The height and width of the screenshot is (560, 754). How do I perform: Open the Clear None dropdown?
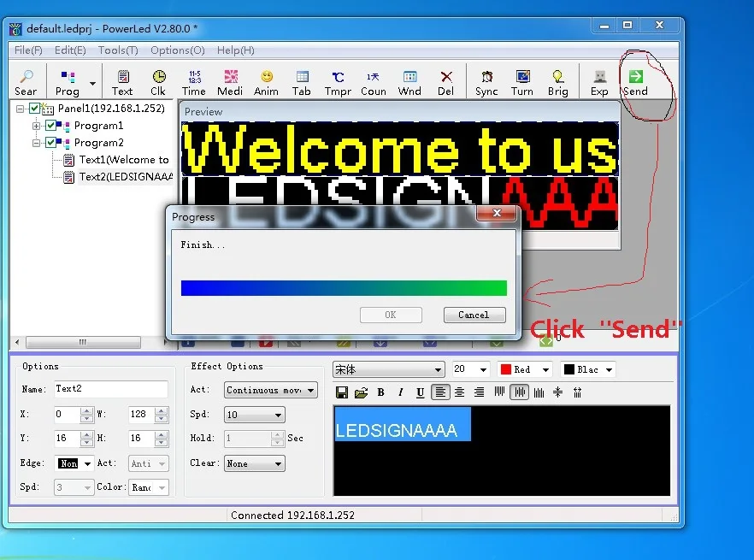tap(278, 463)
